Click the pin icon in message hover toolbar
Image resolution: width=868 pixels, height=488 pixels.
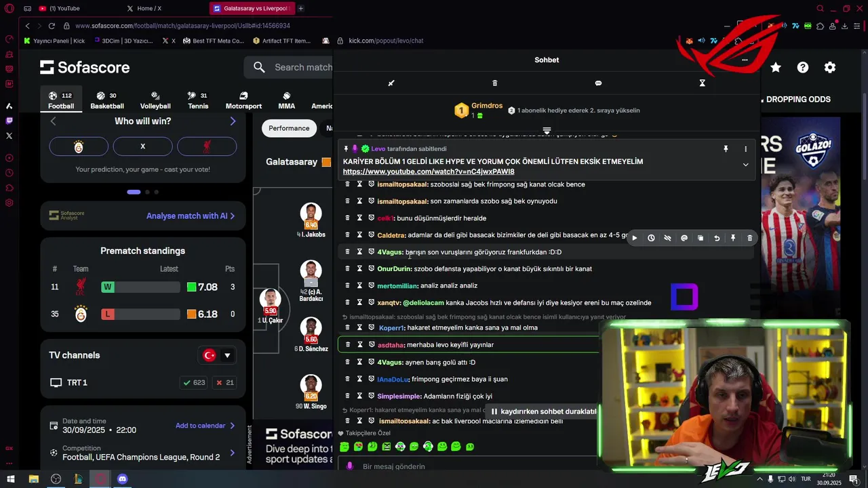tap(733, 238)
